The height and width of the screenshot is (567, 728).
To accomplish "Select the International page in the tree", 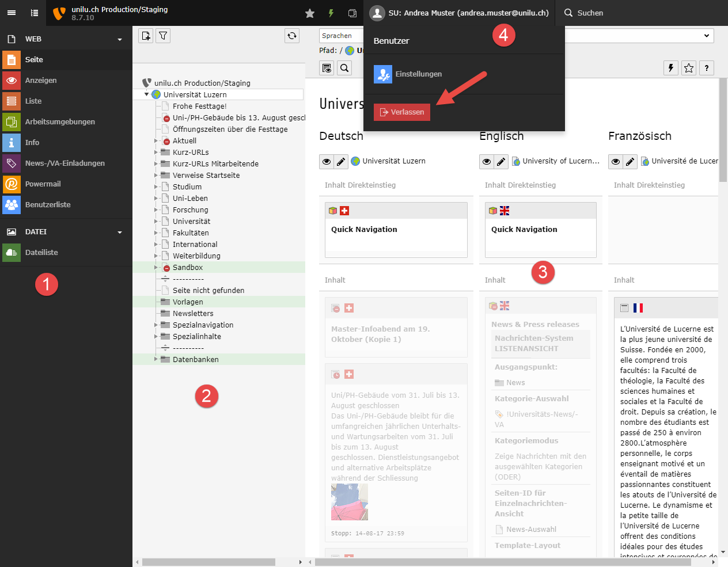I will point(195,245).
